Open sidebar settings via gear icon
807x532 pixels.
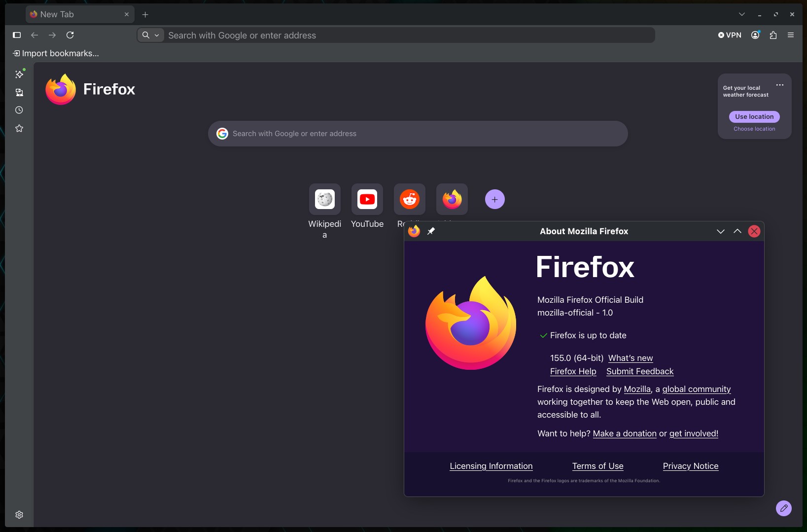pos(19,515)
